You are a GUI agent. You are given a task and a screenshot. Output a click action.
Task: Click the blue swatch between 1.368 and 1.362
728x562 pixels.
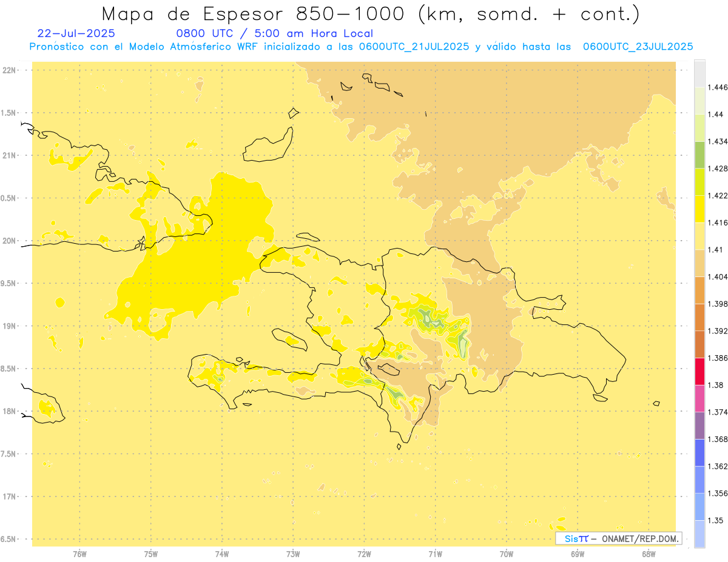click(699, 453)
